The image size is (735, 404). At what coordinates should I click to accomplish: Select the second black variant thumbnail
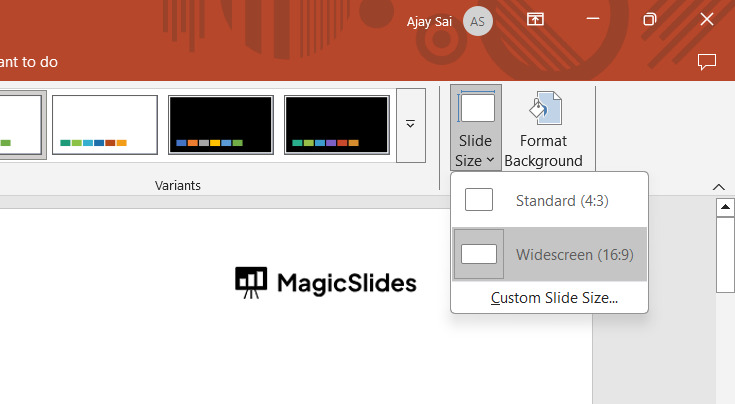click(337, 125)
